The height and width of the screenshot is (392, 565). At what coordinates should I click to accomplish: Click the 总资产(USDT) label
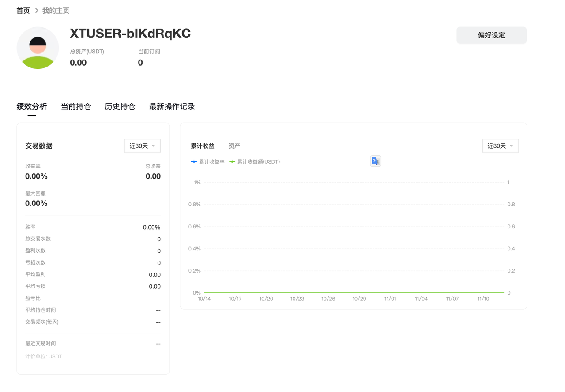(87, 52)
